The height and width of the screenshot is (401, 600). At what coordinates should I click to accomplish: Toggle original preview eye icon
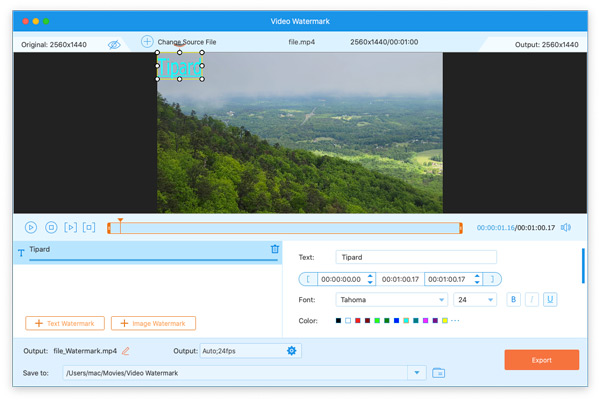(114, 44)
